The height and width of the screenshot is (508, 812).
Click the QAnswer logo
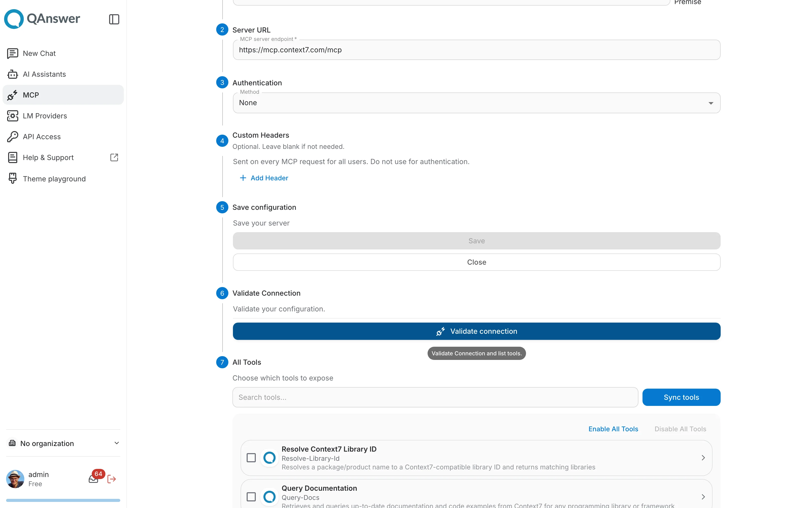pos(42,19)
